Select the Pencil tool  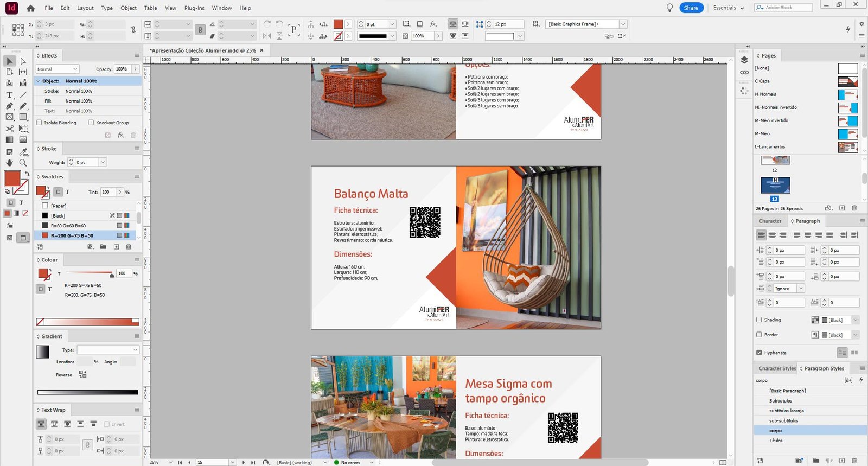[x=23, y=106]
